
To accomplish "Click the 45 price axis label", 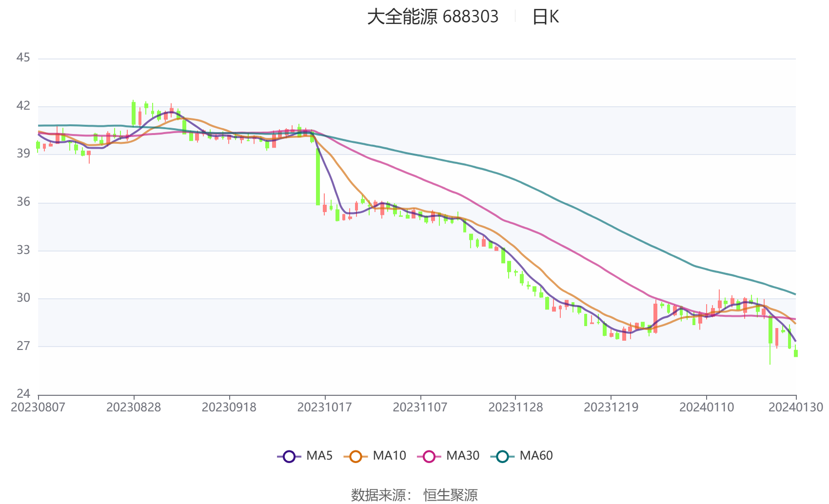I will click(23, 58).
